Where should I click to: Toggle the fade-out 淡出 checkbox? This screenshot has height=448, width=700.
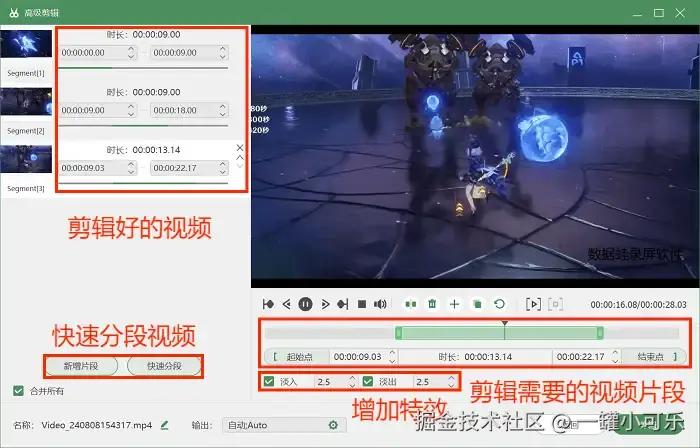tap(368, 382)
